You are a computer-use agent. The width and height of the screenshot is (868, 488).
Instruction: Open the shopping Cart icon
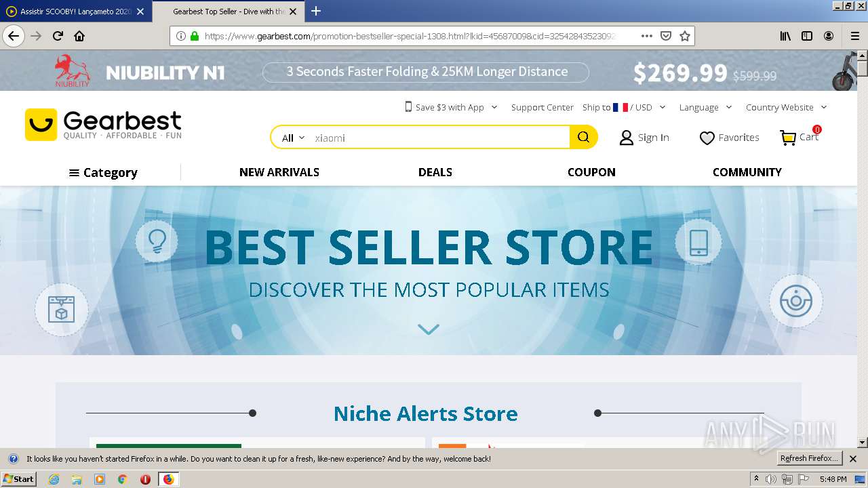(x=788, y=138)
